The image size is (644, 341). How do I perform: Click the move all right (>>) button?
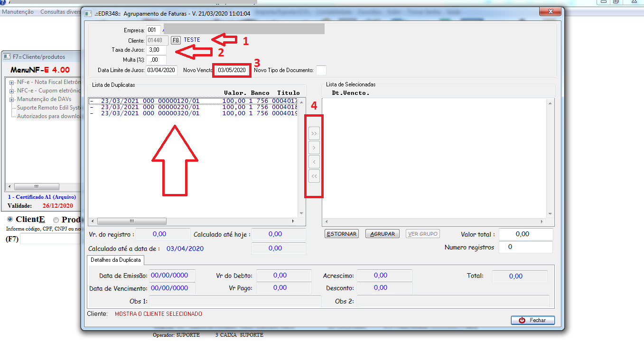pos(314,134)
